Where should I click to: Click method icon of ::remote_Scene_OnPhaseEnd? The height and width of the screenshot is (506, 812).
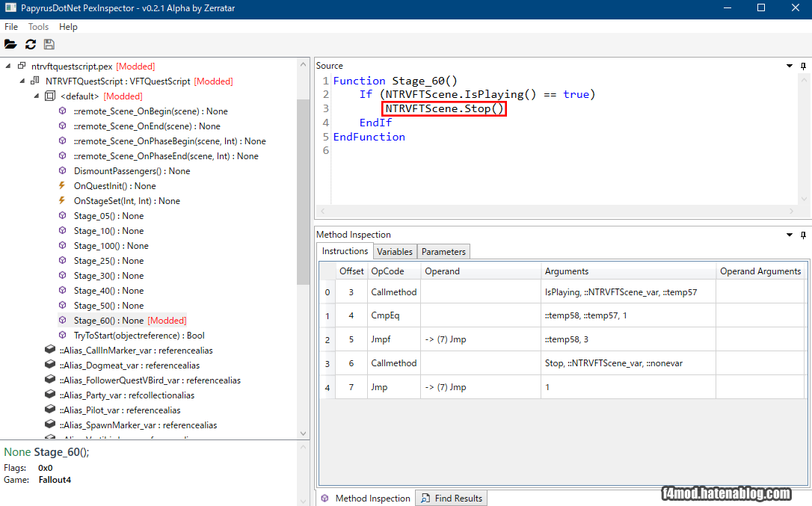point(63,155)
